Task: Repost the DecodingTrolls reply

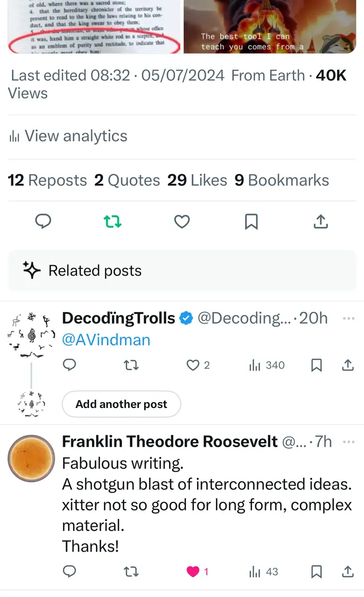Action: click(x=131, y=366)
